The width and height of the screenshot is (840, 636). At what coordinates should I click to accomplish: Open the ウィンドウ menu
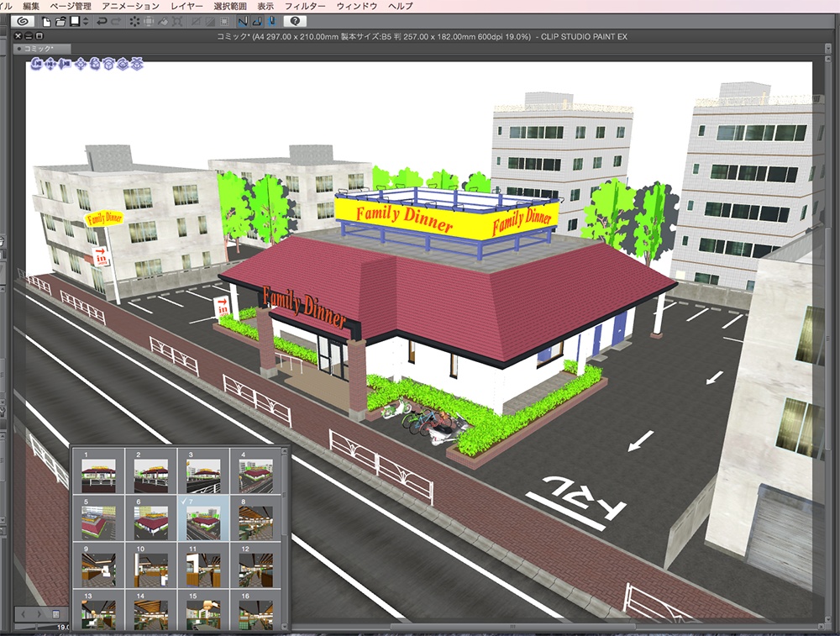click(x=357, y=6)
